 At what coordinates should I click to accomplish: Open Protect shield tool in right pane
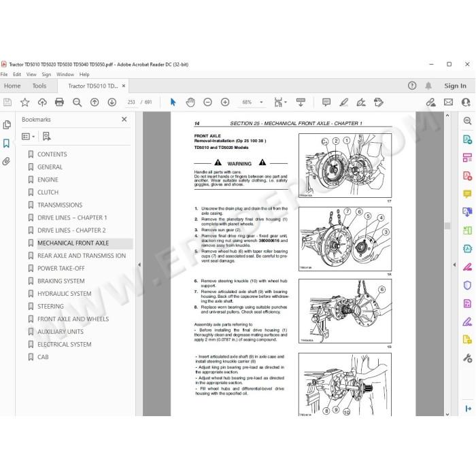click(467, 285)
